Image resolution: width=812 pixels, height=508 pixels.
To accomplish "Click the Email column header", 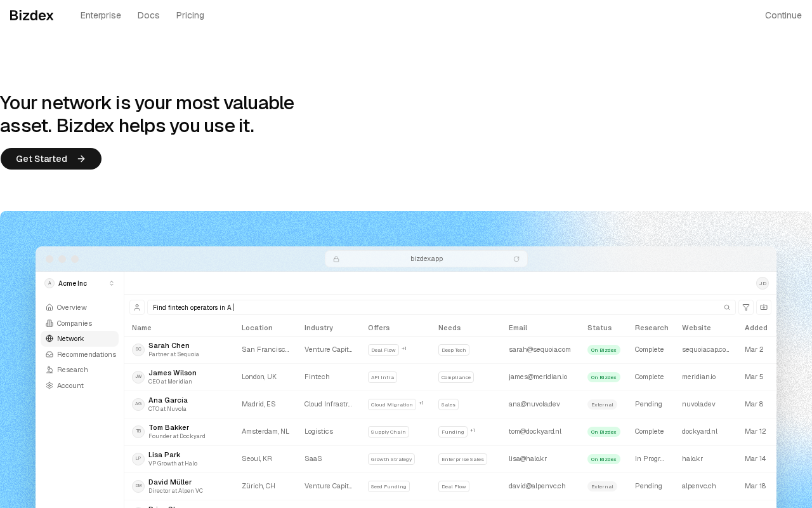I will pos(518,328).
